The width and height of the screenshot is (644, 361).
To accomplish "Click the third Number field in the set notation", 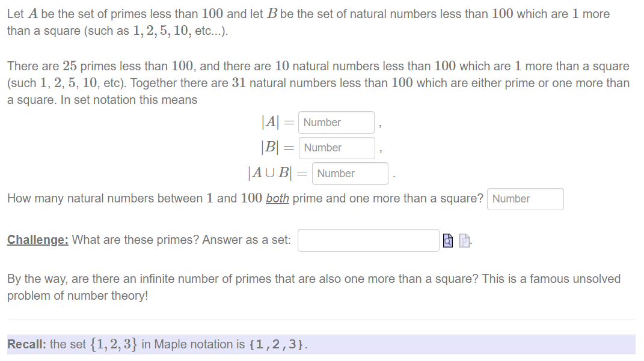I will pos(350,173).
